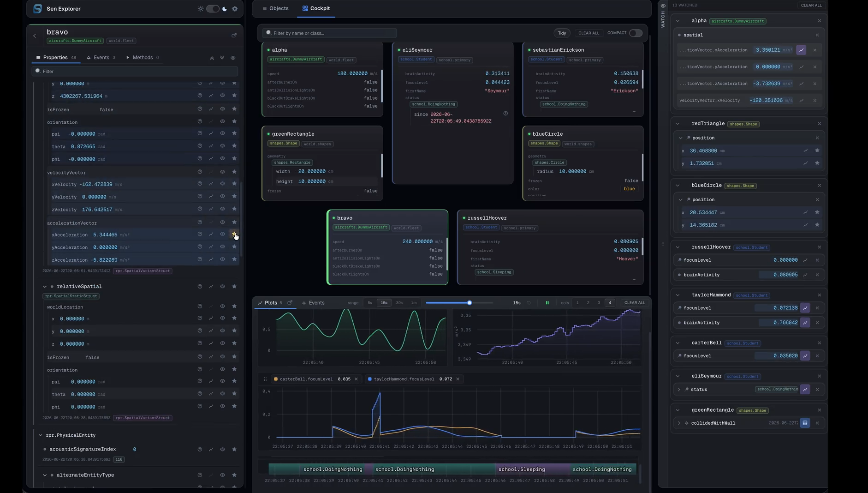Click the info icon on eliSeymour status
Image resolution: width=868 pixels, height=493 pixels.
pos(505,114)
